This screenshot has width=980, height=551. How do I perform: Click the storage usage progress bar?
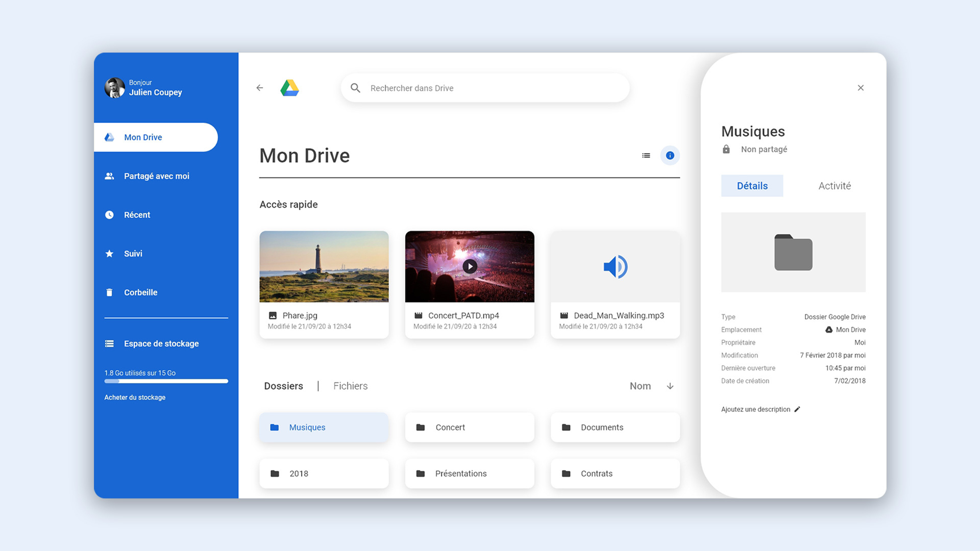[x=165, y=381]
